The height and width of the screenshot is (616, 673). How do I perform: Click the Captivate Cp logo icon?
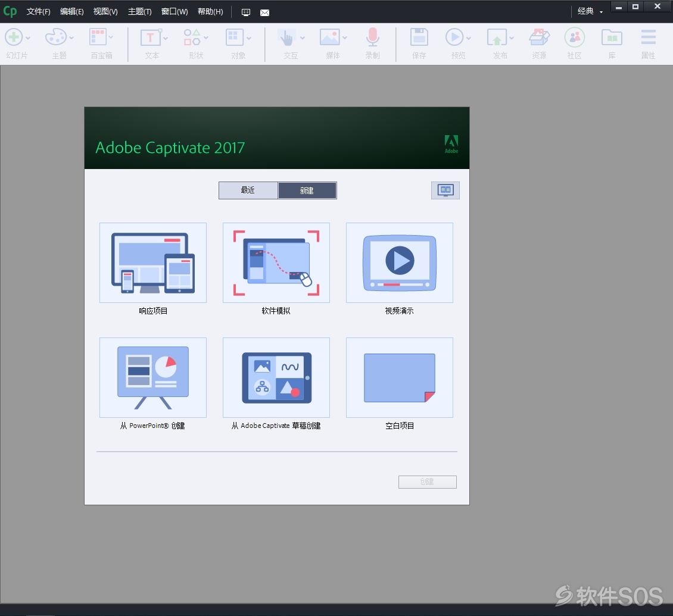click(x=10, y=11)
